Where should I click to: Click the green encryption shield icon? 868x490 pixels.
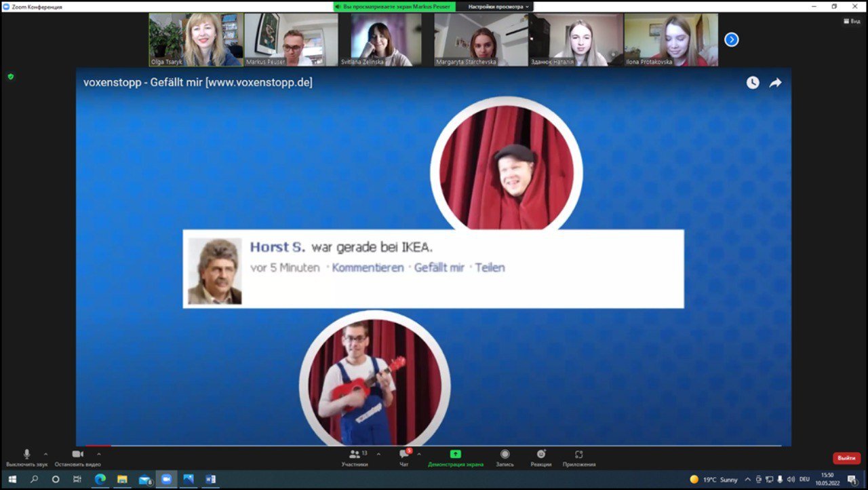click(x=11, y=77)
